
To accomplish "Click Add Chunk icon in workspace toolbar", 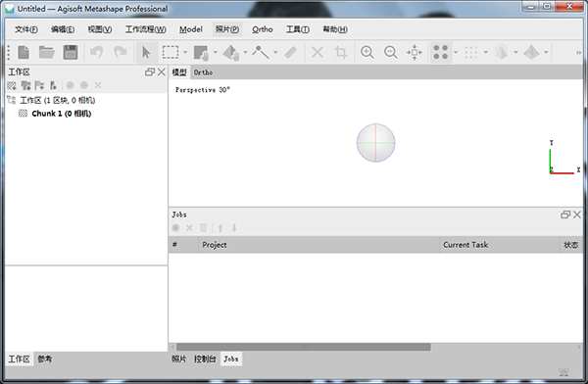I will point(12,85).
